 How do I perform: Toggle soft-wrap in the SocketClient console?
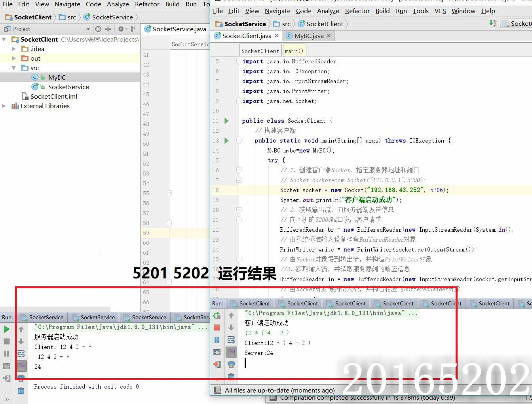[x=232, y=340]
